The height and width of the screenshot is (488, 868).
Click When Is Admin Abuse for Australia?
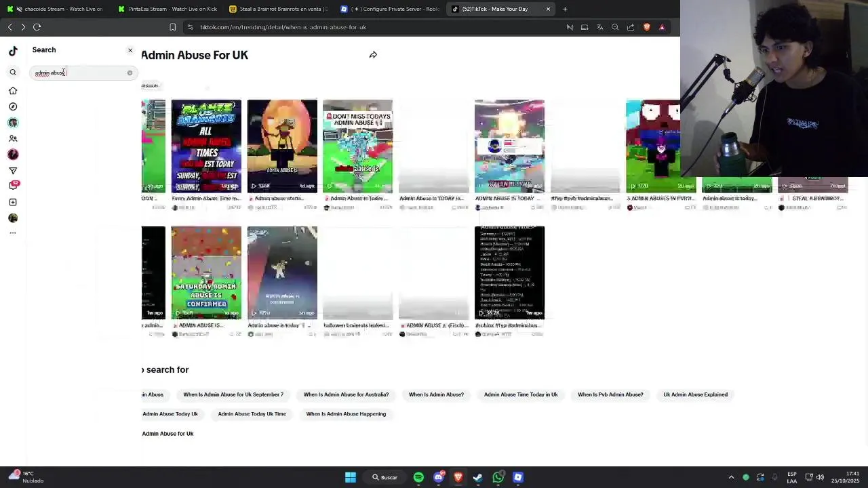point(346,394)
